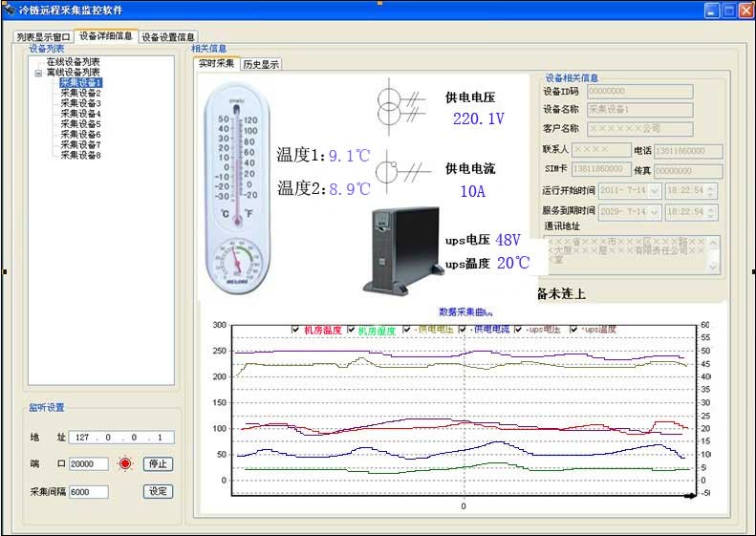Toggle the 供电电压 series checkbox
The image size is (756, 536).
click(x=407, y=330)
